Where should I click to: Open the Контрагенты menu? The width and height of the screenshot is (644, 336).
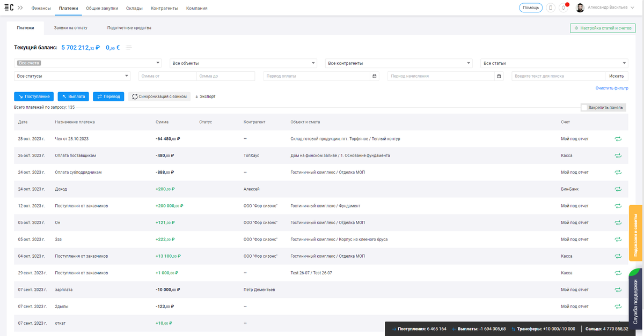[x=164, y=8]
